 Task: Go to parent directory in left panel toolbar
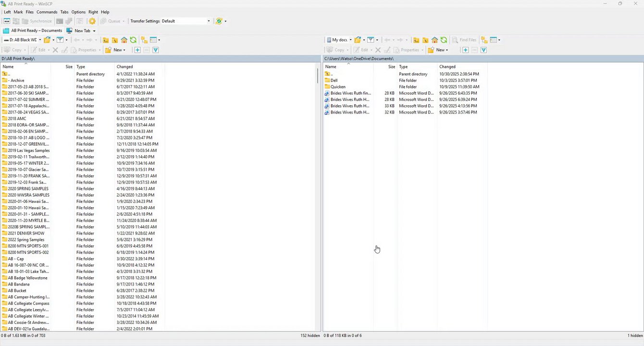(106, 40)
